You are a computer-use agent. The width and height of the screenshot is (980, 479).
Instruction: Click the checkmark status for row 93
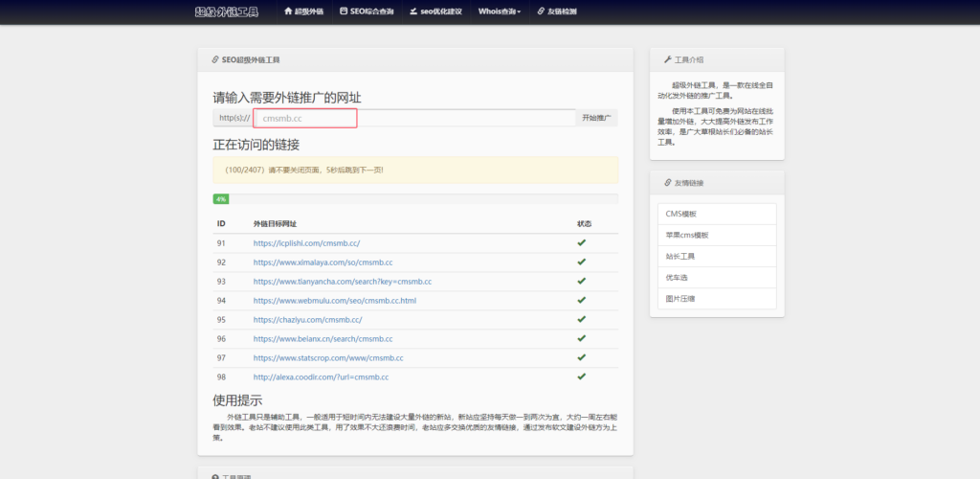581,281
